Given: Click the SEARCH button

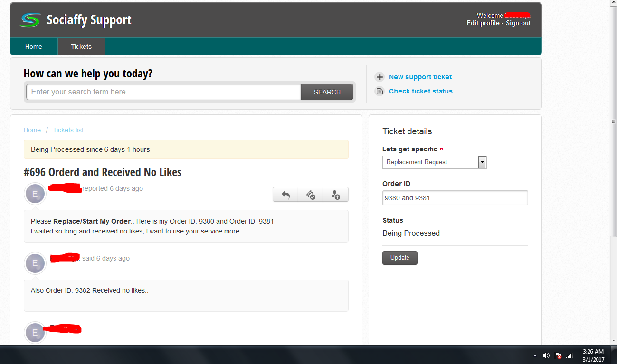Looking at the screenshot, I should tap(327, 92).
